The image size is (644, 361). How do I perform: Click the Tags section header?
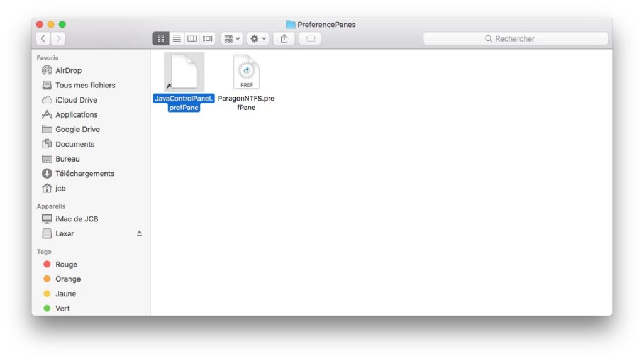(44, 252)
